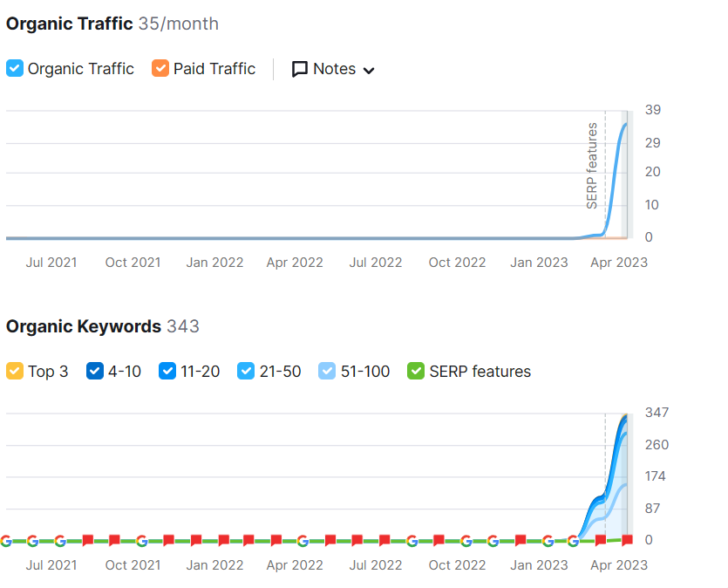Click the Google marker above Oct 2021
728x588 pixels.
141,541
